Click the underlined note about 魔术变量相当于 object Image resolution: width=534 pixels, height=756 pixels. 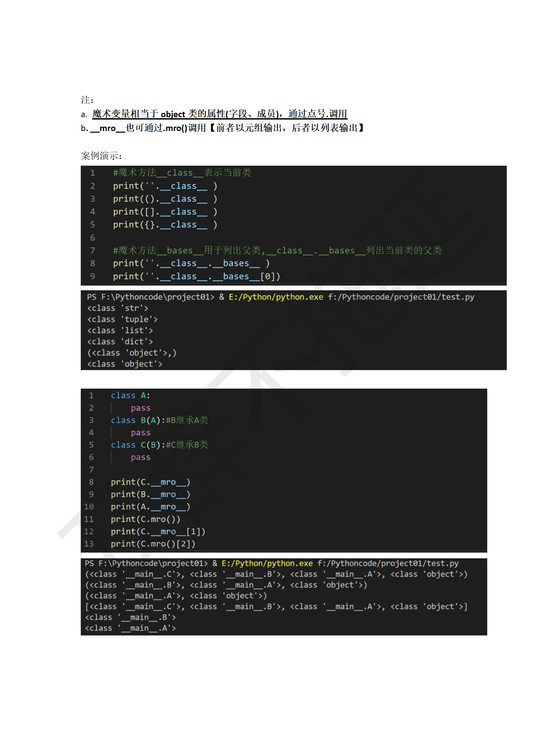click(x=220, y=114)
